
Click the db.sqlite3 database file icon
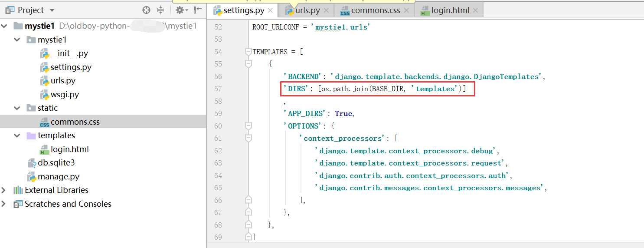(31, 163)
